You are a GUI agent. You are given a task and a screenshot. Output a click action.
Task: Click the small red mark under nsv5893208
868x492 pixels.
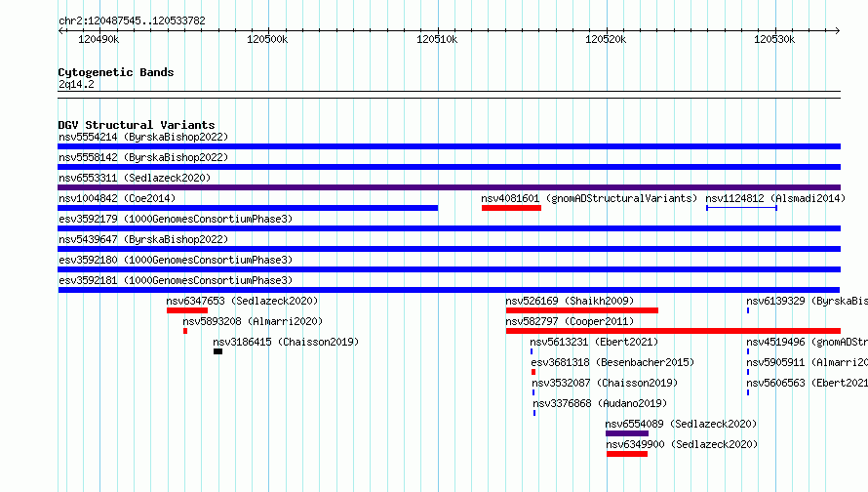pyautogui.click(x=185, y=331)
